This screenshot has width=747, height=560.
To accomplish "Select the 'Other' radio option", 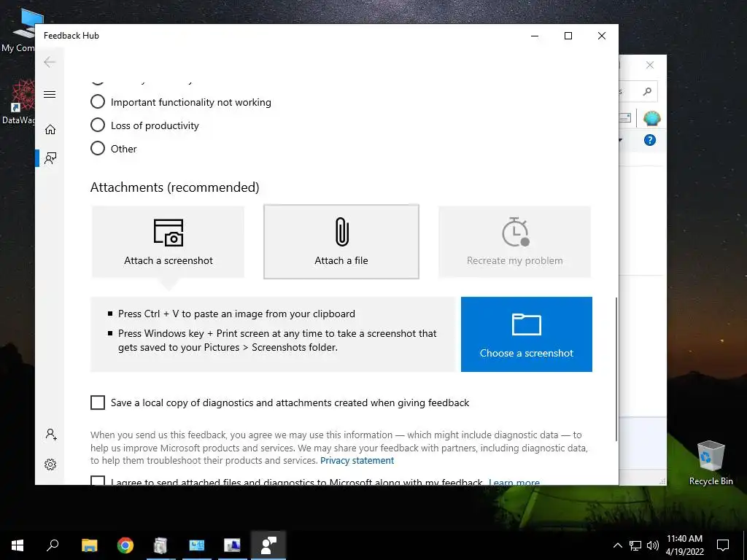I will click(x=114, y=149).
